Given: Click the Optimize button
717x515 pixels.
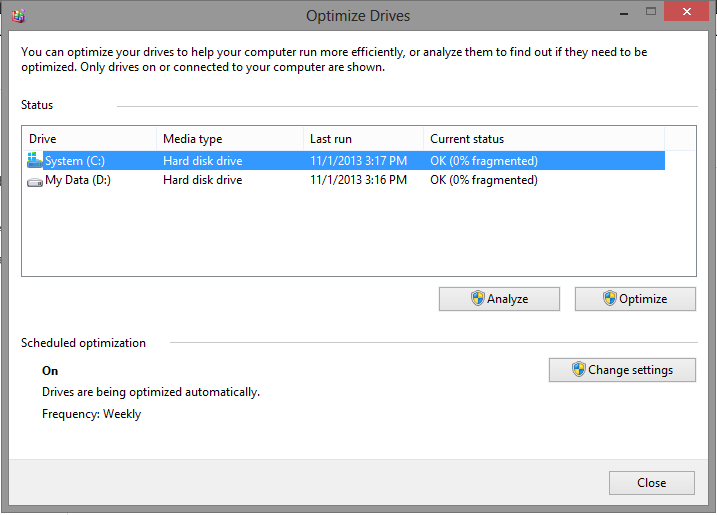Looking at the screenshot, I should (635, 299).
